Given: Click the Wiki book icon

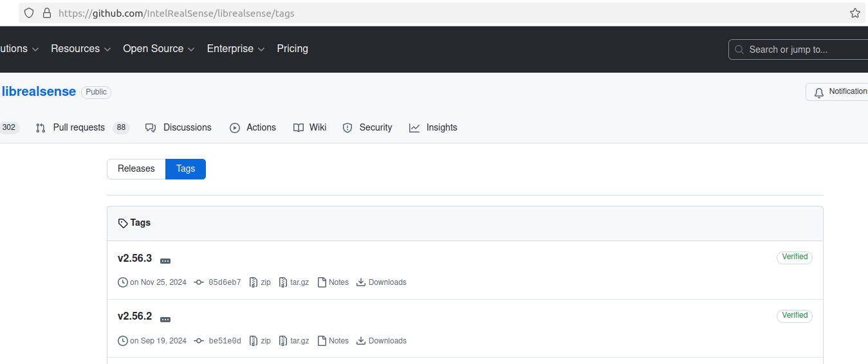Looking at the screenshot, I should tap(299, 128).
